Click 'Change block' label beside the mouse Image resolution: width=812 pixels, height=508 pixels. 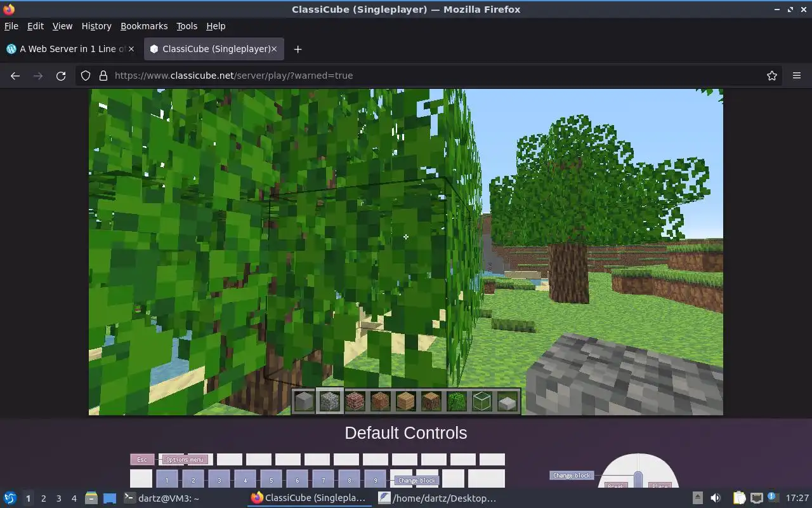[x=572, y=475]
